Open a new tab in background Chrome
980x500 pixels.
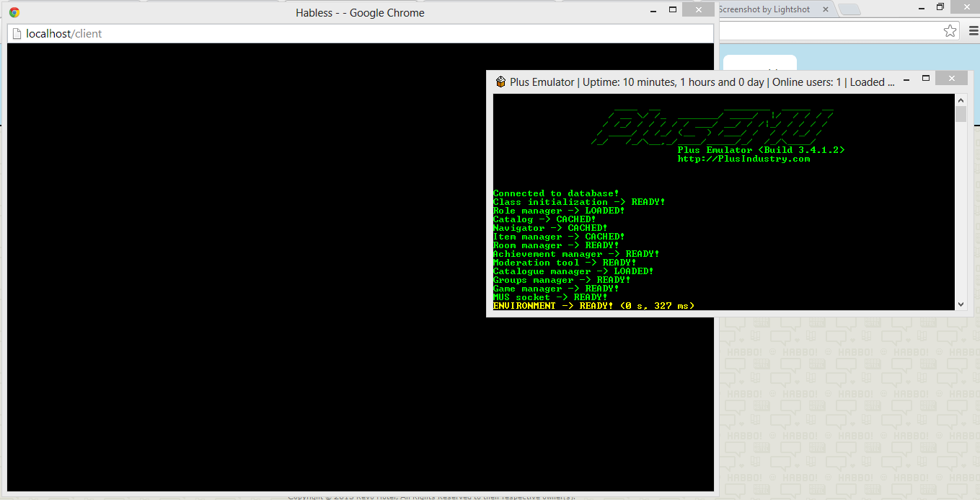tap(850, 9)
